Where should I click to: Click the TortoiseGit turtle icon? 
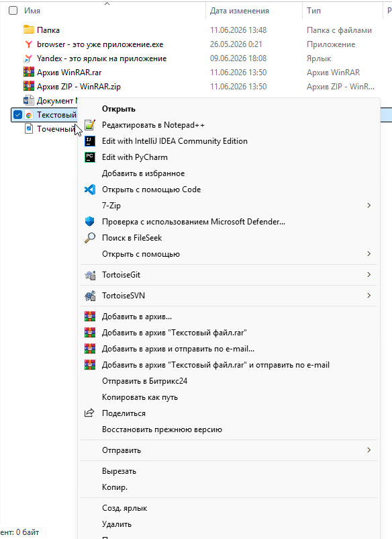pos(90,275)
